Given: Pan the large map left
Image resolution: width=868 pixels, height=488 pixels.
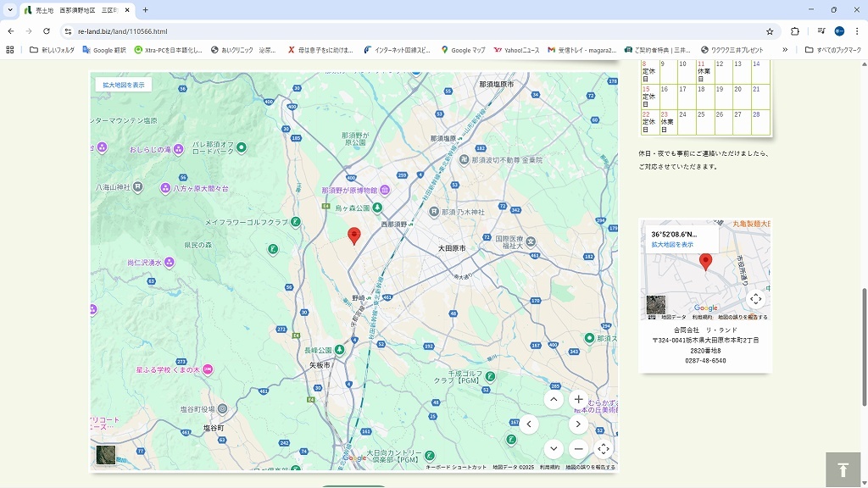Looking at the screenshot, I should [529, 424].
